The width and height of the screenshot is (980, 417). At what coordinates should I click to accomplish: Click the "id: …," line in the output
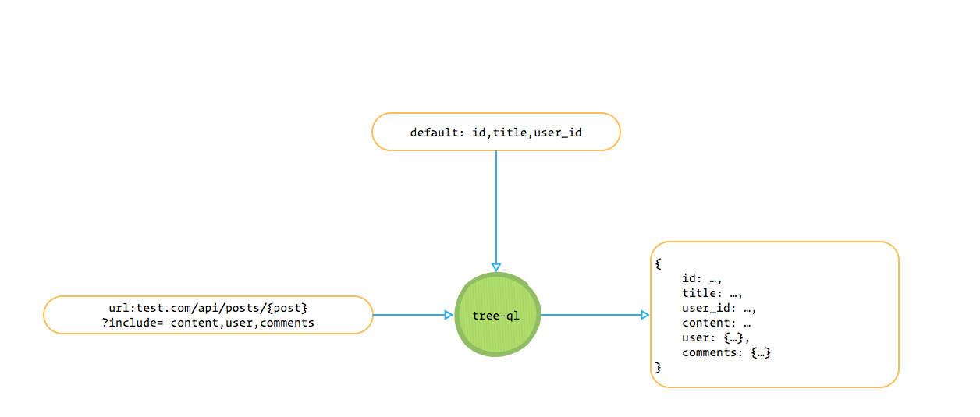[x=703, y=278]
